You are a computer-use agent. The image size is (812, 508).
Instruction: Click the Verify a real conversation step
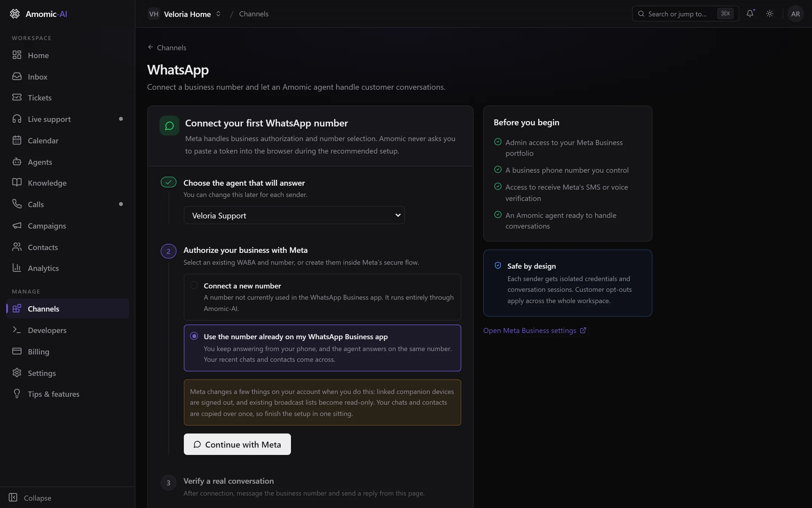coord(229,481)
